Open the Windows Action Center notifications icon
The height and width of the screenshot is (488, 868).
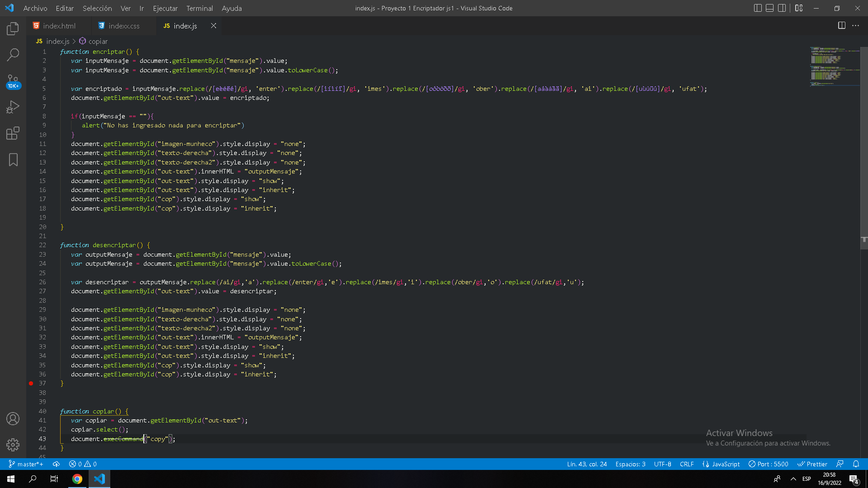(854, 479)
